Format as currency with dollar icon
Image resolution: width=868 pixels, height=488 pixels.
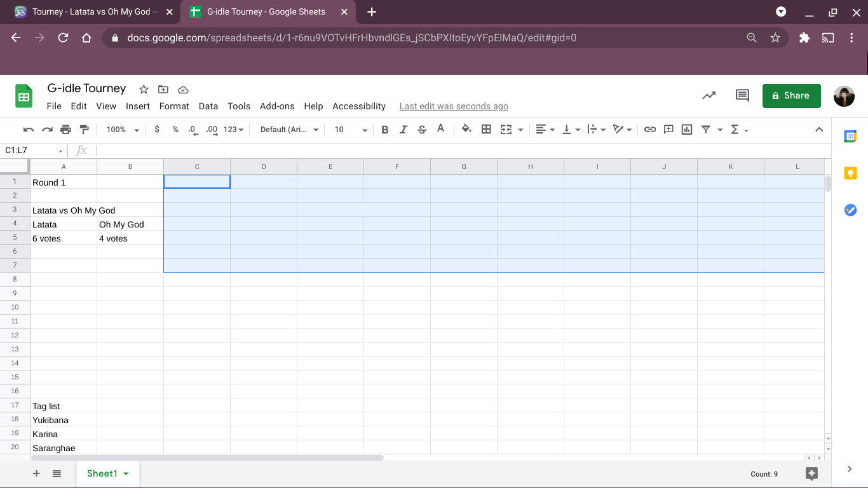pos(157,130)
